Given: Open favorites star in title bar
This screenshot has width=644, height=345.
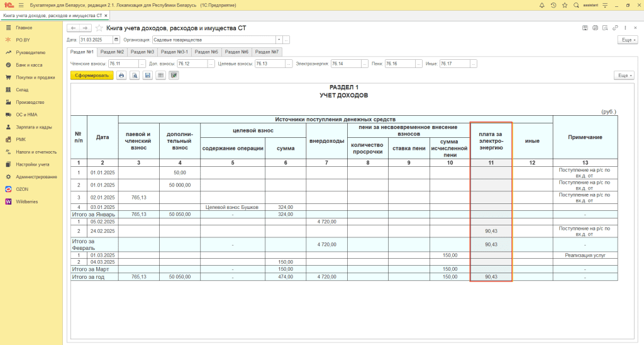Looking at the screenshot, I should pos(565,5).
